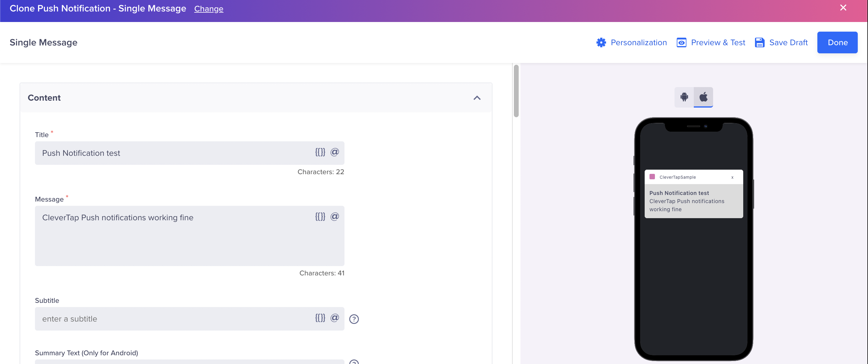This screenshot has width=868, height=364.
Task: Click 'Push Notification test' in phone preview
Action: click(679, 193)
